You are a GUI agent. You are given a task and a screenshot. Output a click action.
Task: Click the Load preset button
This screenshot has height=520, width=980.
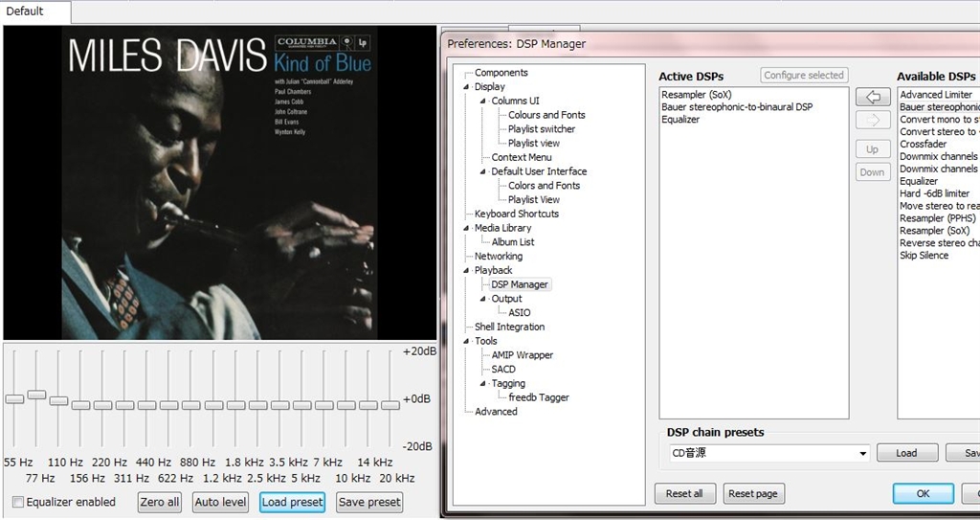pyautogui.click(x=293, y=502)
